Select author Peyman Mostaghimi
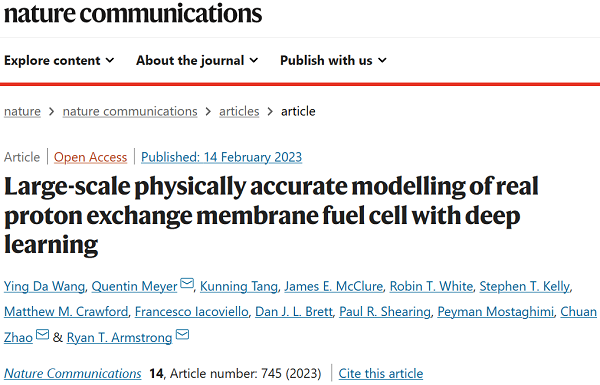The image size is (600, 385). (x=496, y=312)
